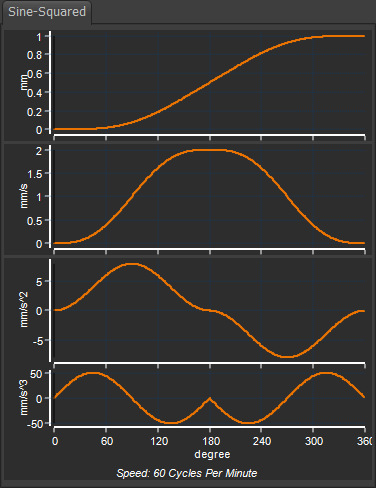Click the 300 tick label on the x-axis

pos(314,441)
